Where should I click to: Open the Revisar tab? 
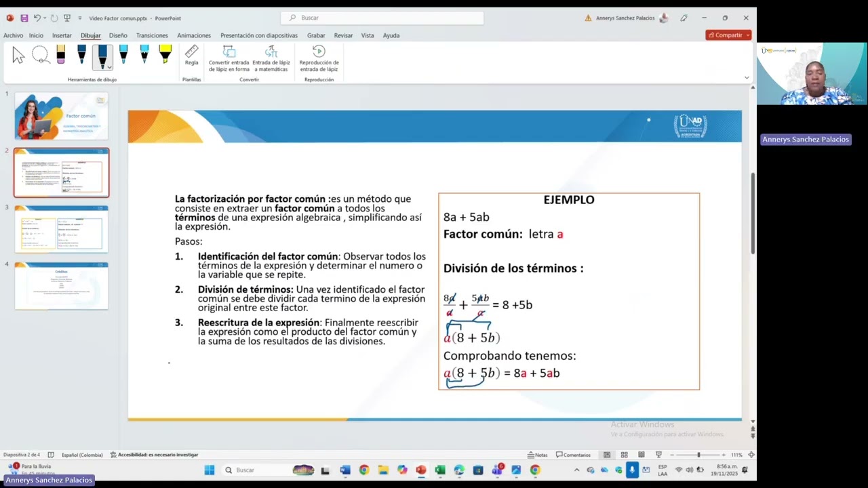[343, 35]
